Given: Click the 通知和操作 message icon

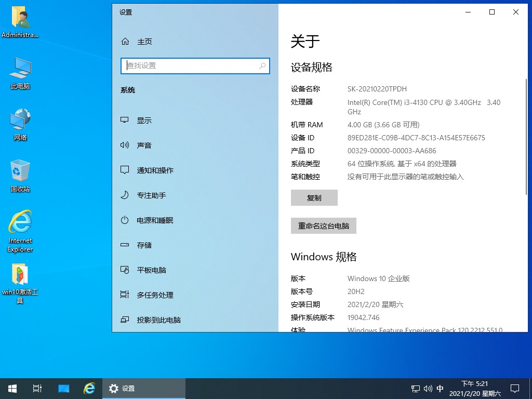Looking at the screenshot, I should tap(125, 170).
